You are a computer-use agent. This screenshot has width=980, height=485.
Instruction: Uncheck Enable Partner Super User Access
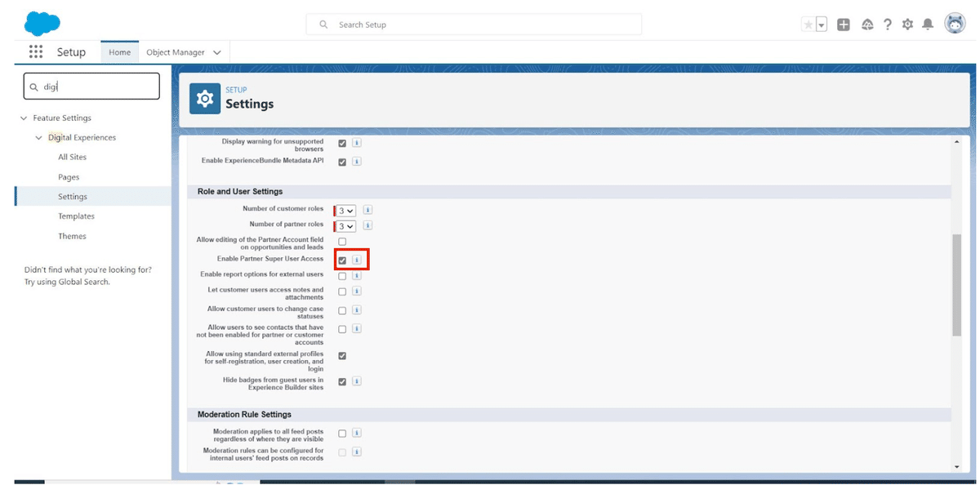coord(343,258)
